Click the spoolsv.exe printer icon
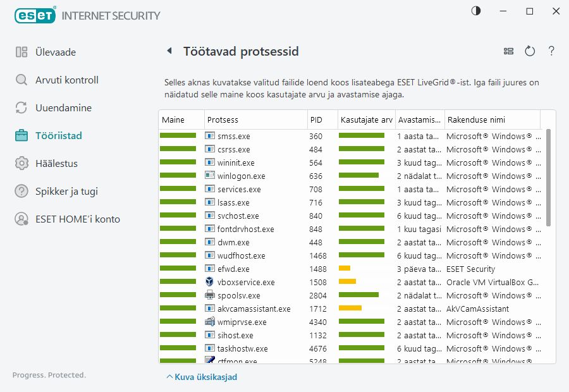This screenshot has height=392, width=569. coord(211,295)
